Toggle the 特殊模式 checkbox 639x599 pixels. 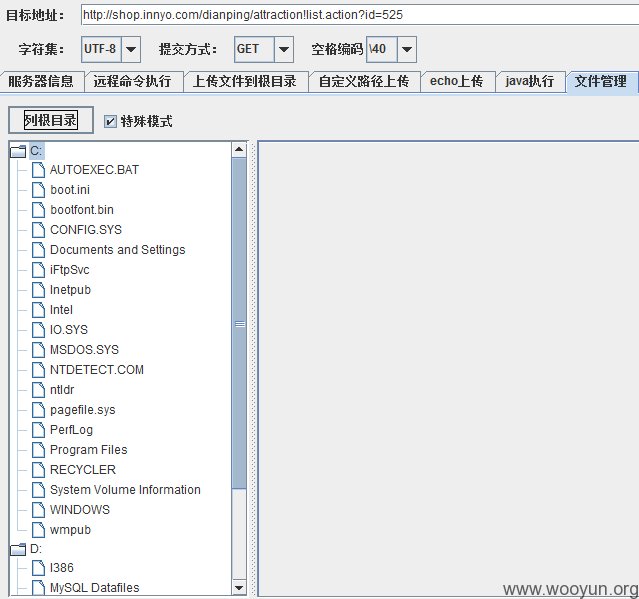(110, 121)
